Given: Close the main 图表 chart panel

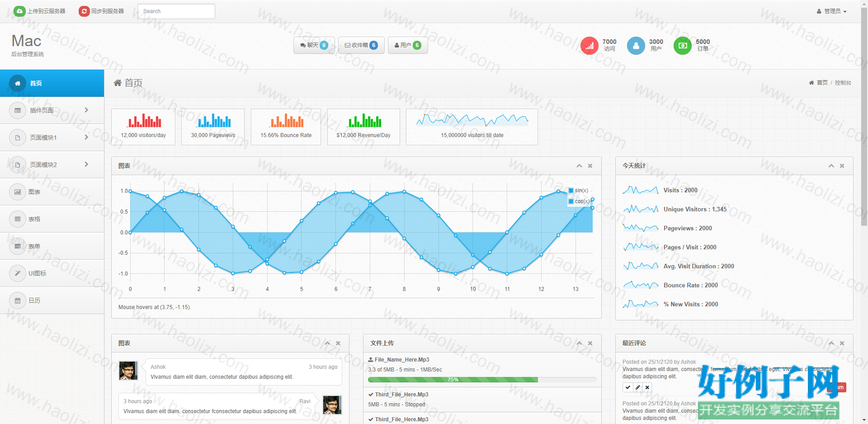Looking at the screenshot, I should click(590, 166).
